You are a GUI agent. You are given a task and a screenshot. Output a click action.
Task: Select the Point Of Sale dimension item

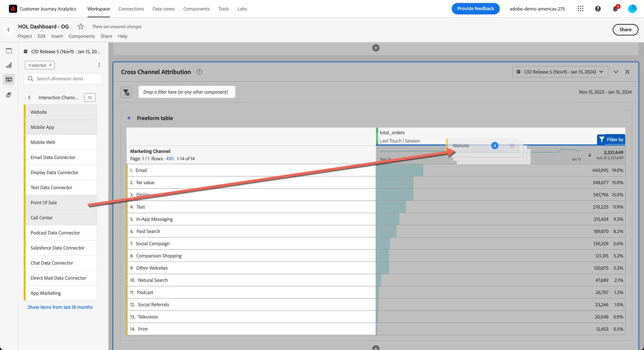coord(60,203)
